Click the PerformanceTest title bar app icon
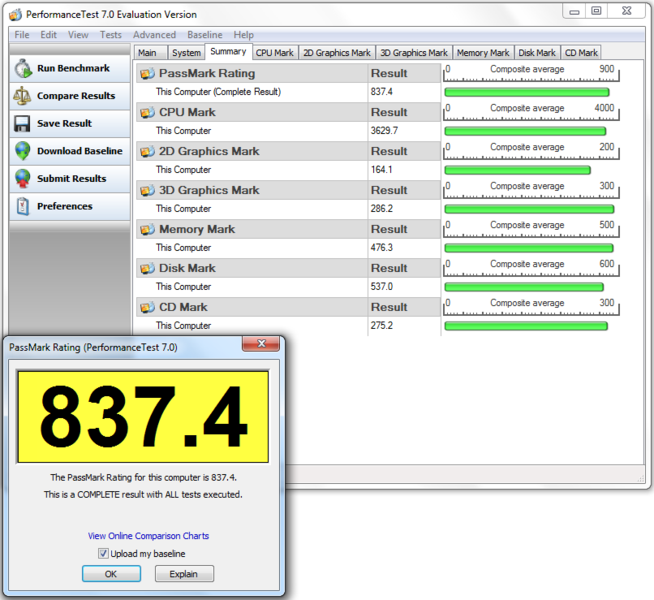The image size is (654, 600). pos(15,15)
